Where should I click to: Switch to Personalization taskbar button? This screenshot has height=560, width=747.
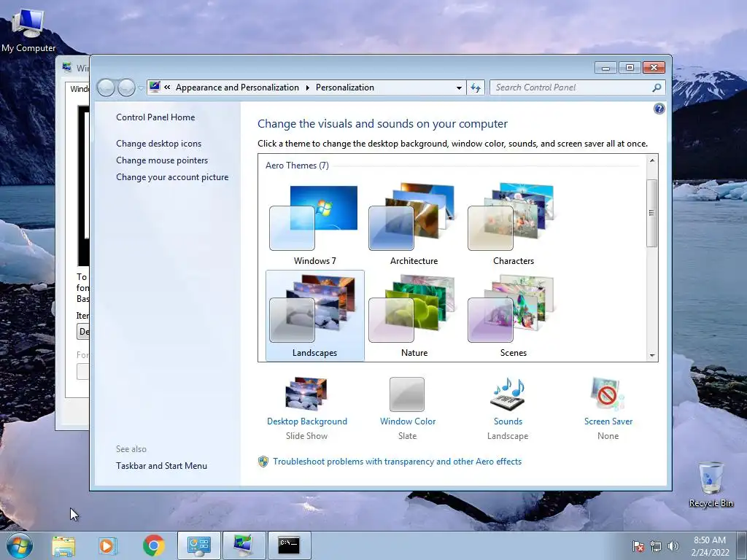pos(244,545)
